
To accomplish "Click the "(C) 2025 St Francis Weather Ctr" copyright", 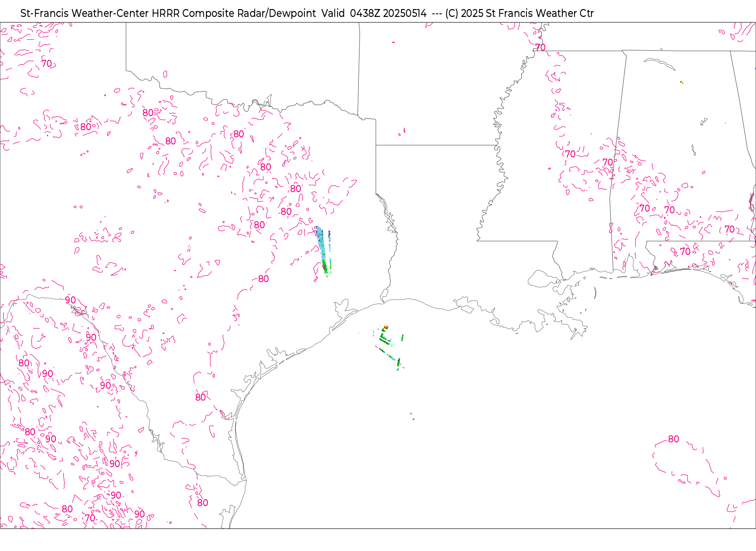I will pyautogui.click(x=519, y=13).
